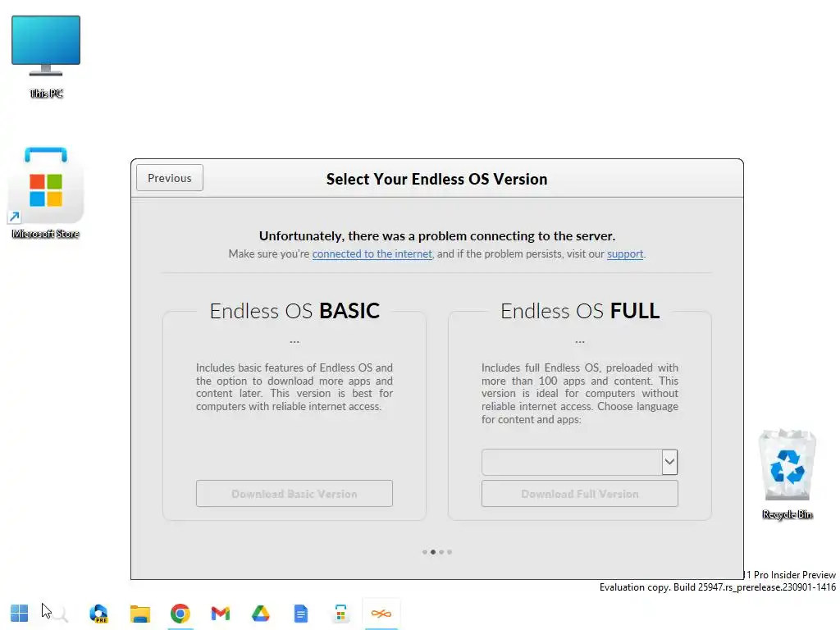Image resolution: width=840 pixels, height=630 pixels.
Task: Select the fourth page indicator dot
Action: pos(450,552)
